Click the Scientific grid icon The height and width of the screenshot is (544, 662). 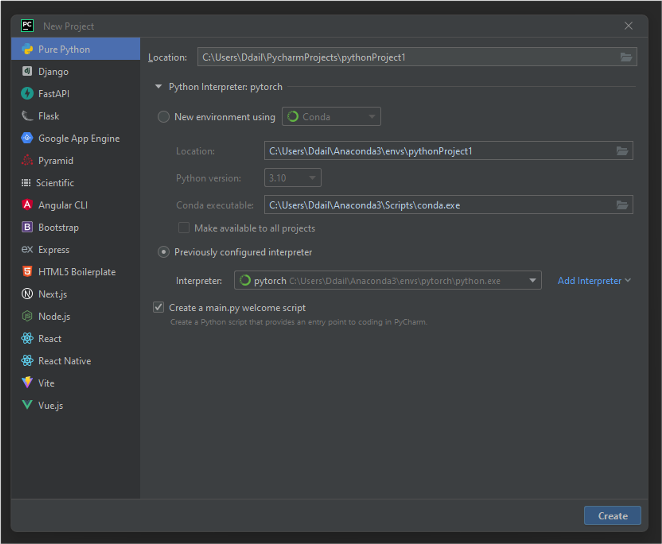[26, 182]
